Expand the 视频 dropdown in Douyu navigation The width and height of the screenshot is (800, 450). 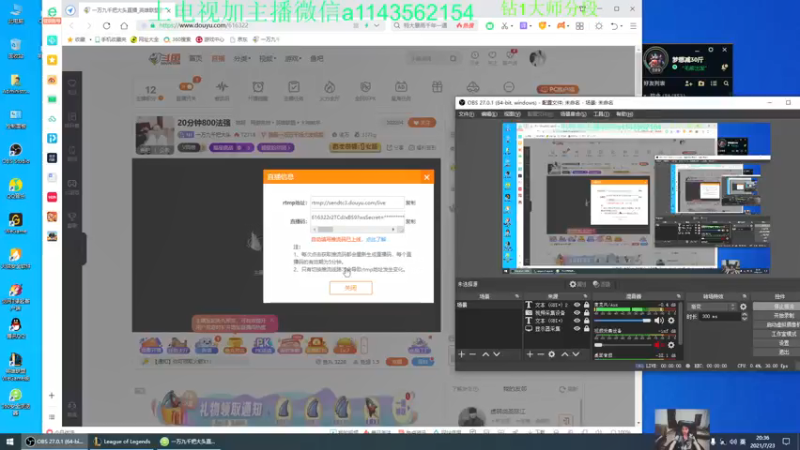(x=267, y=59)
